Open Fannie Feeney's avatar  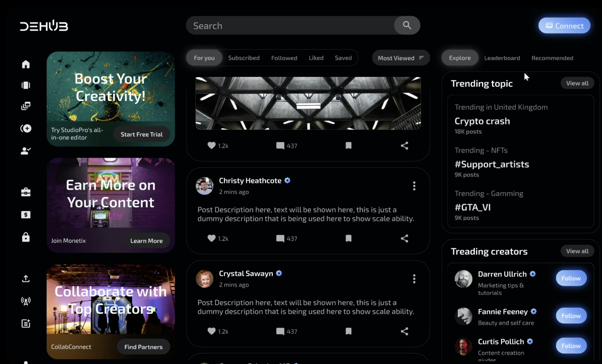click(x=463, y=316)
